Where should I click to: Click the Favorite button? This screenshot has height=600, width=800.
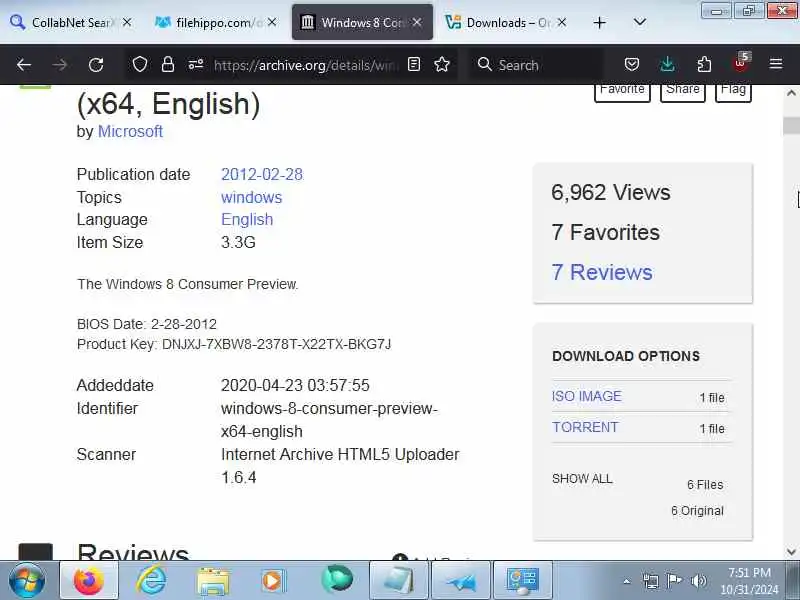point(622,92)
